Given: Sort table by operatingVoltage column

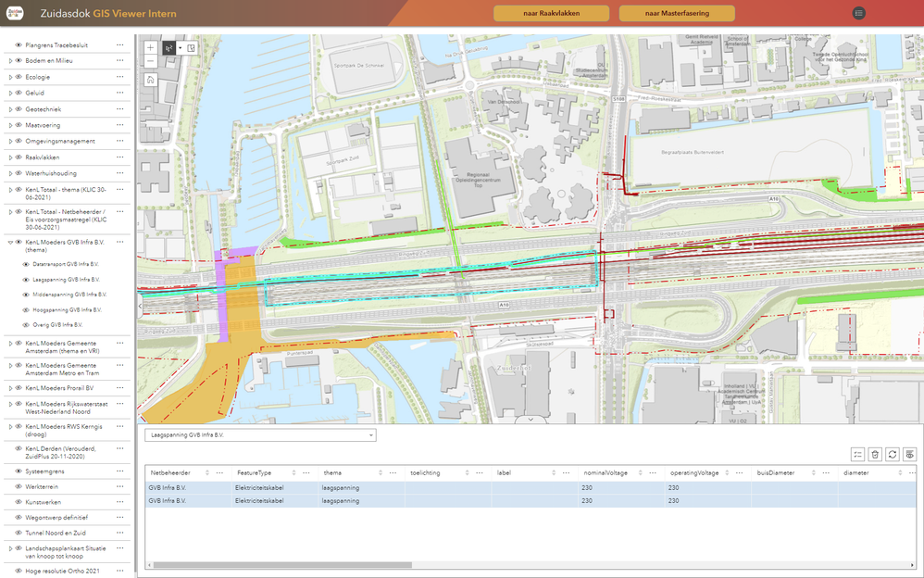Looking at the screenshot, I should [727, 473].
